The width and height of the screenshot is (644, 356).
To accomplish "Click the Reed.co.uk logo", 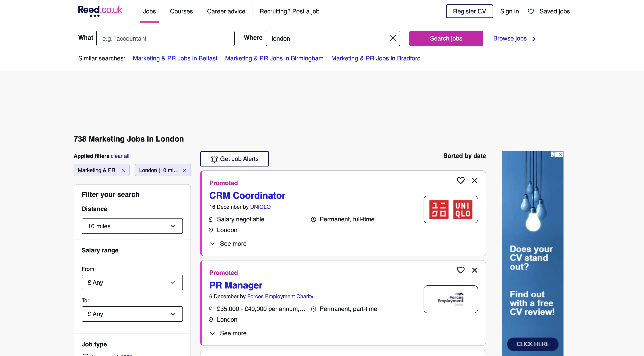I will click(x=100, y=11).
